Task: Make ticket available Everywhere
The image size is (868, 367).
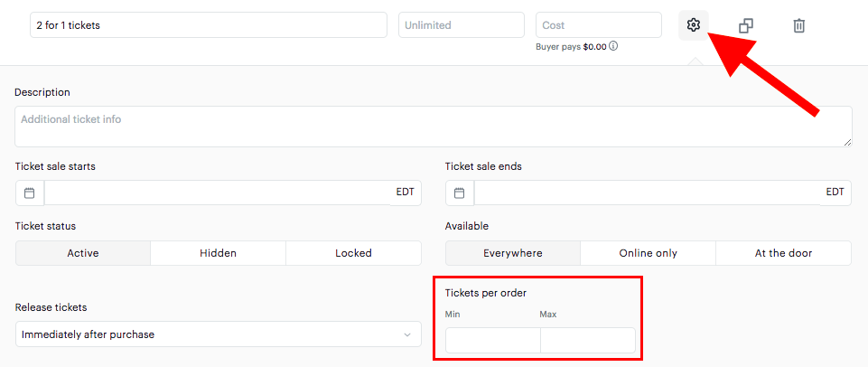Action: tap(513, 253)
